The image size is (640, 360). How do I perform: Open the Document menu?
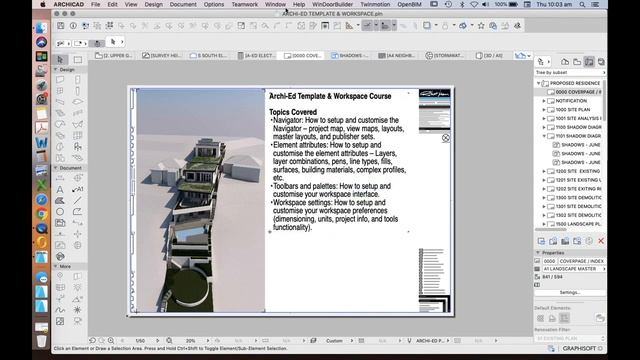pos(183,4)
